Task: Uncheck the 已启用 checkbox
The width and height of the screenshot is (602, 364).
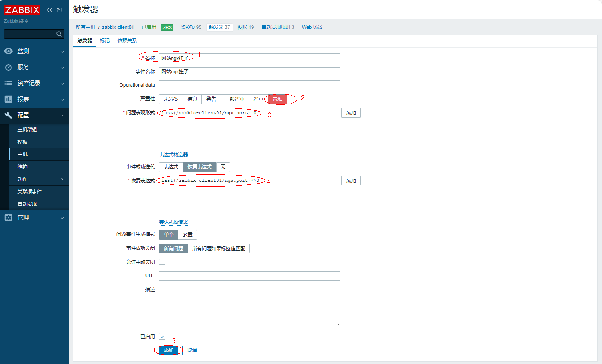Action: [x=162, y=336]
